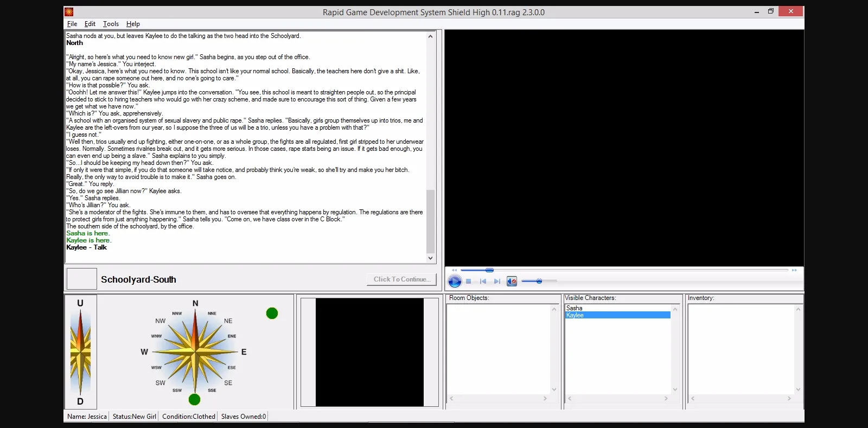Open the File menu
Screen dimensions: 868x428
72,24
